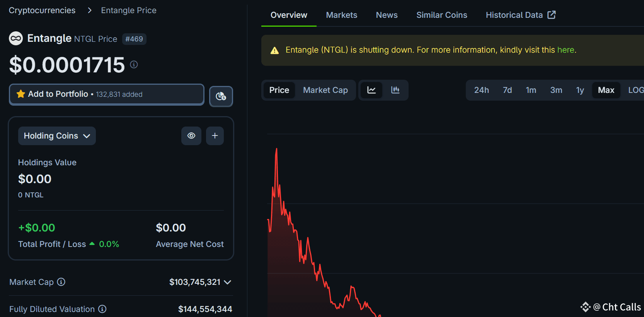Viewport: 644px width, 317px height.
Task: Click the $103,745,321 market cap value
Action: click(195, 282)
